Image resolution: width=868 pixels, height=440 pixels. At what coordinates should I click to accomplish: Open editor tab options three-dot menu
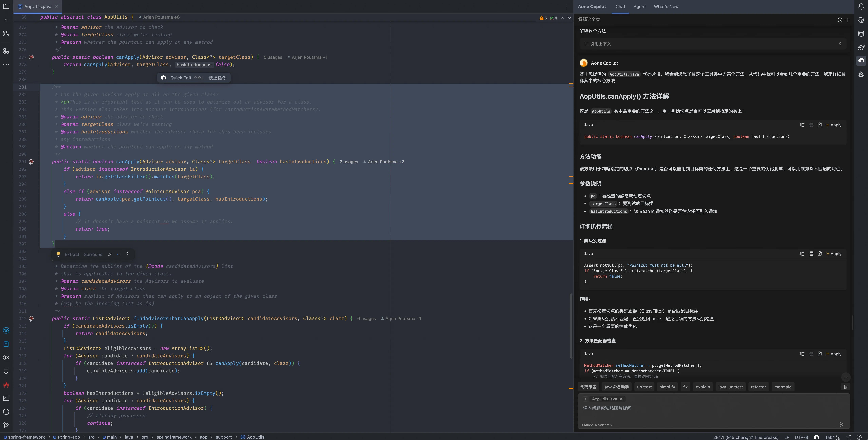[567, 6]
